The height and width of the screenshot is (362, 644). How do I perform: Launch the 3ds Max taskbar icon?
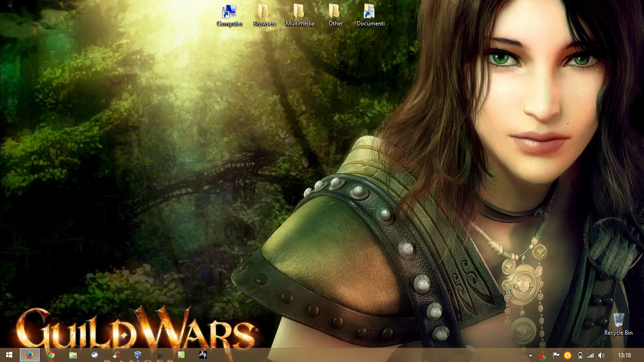point(203,355)
